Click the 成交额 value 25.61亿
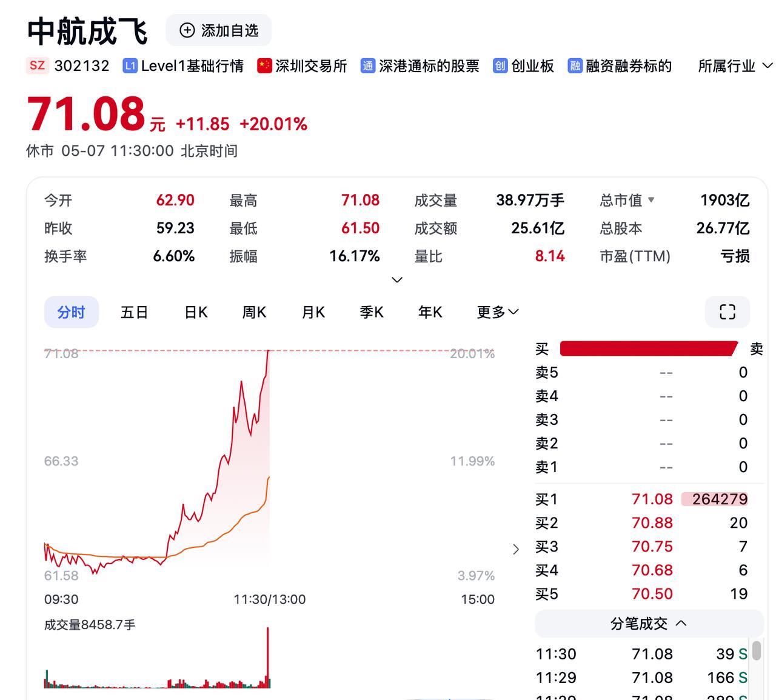Viewport: 776px width, 700px height. [538, 228]
